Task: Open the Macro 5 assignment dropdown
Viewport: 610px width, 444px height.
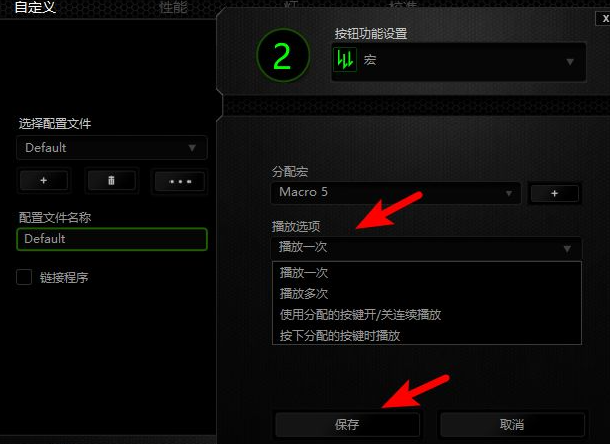Action: tap(395, 193)
